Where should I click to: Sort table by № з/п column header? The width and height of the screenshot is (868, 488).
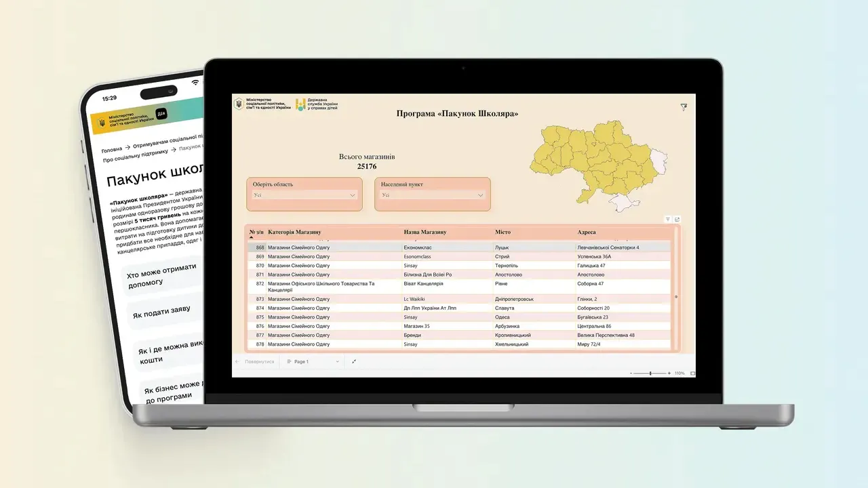256,232
